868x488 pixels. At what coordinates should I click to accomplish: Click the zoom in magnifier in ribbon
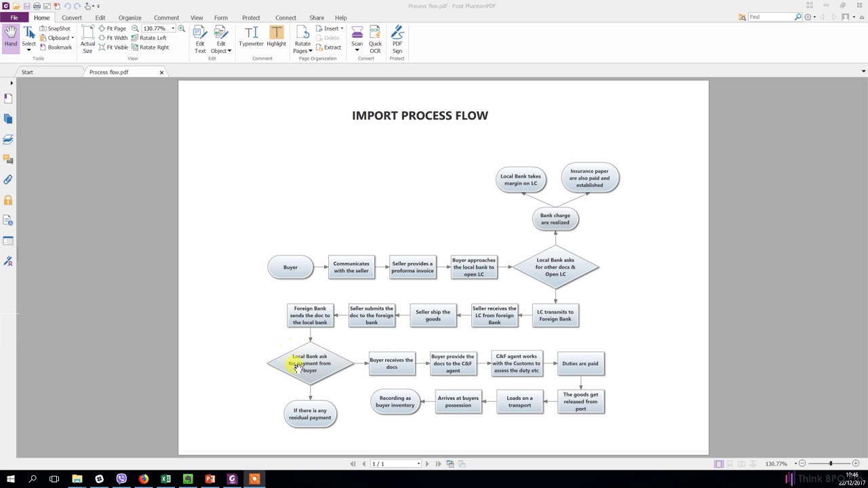(x=181, y=28)
